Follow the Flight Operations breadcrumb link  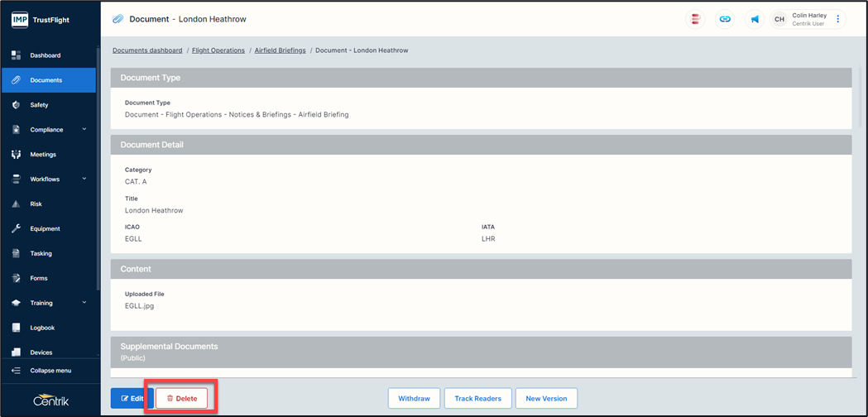coord(218,50)
